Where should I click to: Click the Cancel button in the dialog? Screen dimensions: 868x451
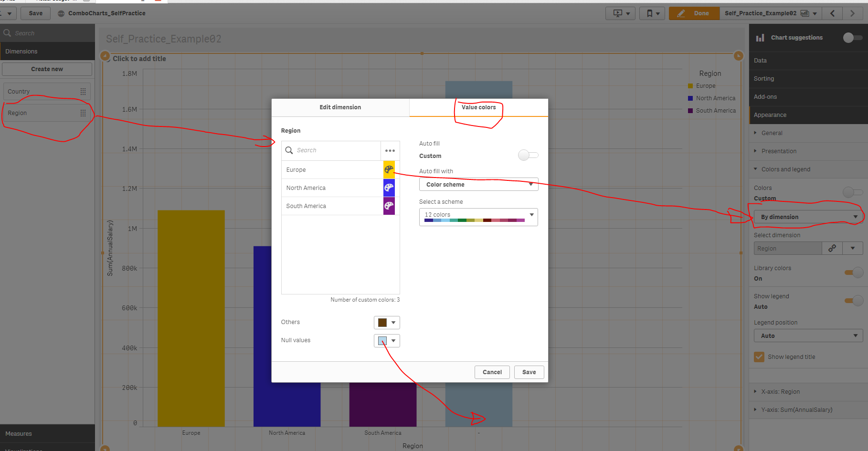click(492, 372)
